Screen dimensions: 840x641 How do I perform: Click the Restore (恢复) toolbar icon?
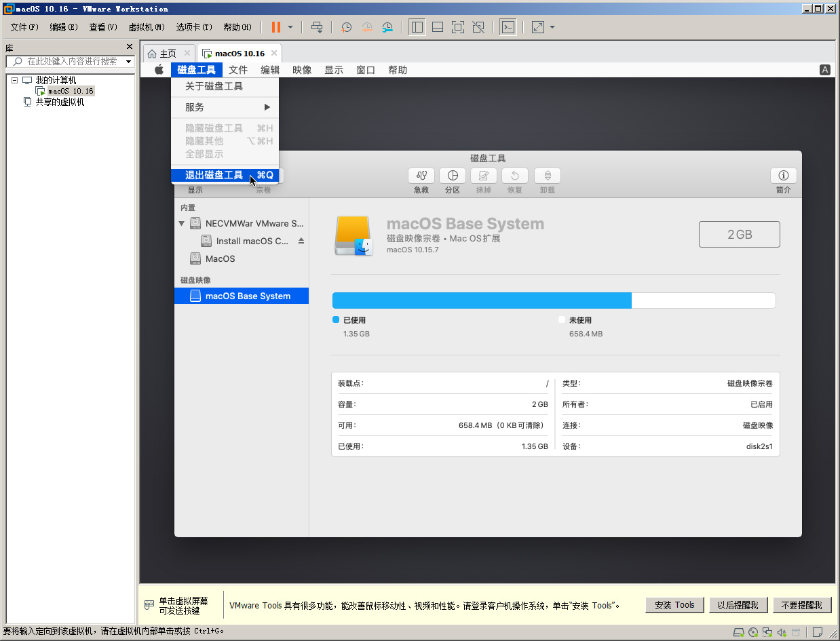pyautogui.click(x=515, y=176)
